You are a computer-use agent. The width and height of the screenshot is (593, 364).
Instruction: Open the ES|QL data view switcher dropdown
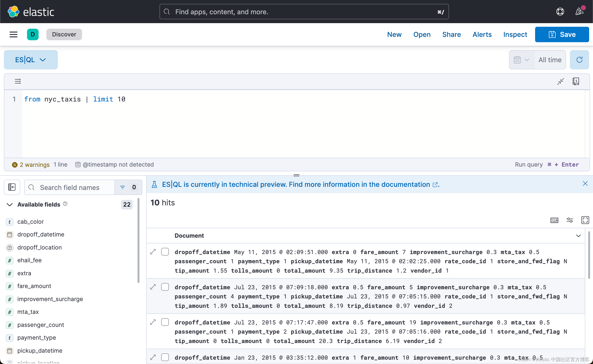point(31,60)
